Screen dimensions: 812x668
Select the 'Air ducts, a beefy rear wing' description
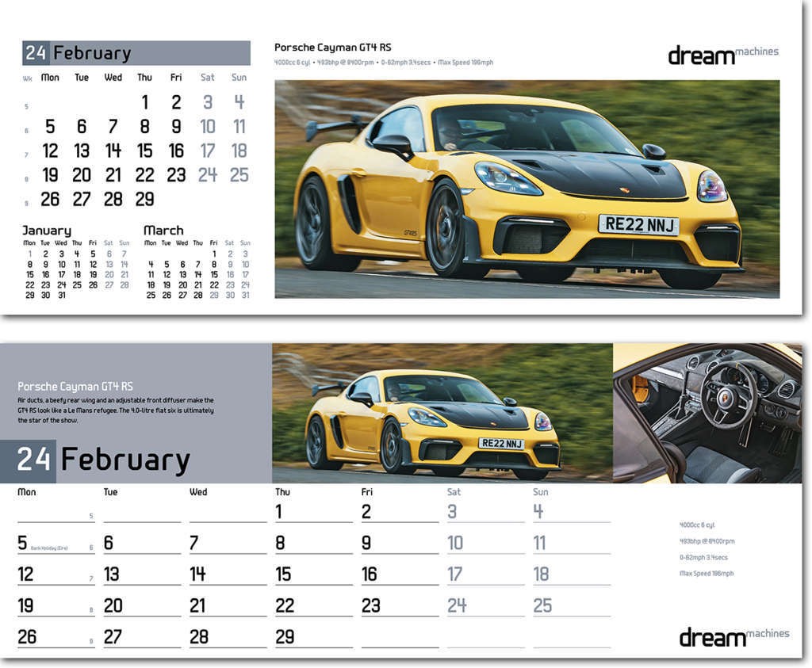tap(116, 410)
